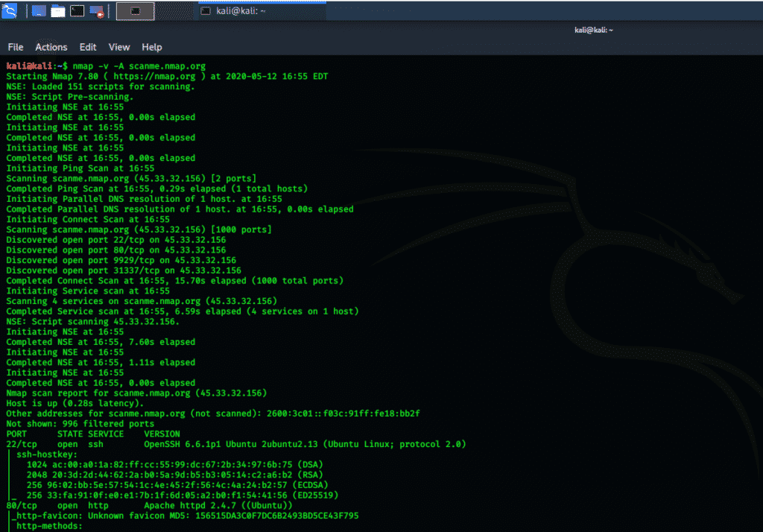Select the kali@kali taskbar window button
763x532 pixels.
click(x=262, y=10)
